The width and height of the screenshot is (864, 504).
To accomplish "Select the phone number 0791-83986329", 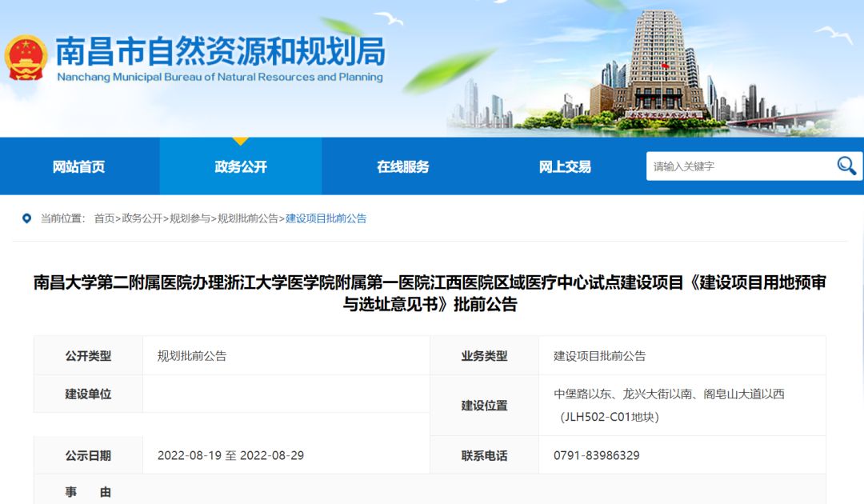I will pos(597,455).
